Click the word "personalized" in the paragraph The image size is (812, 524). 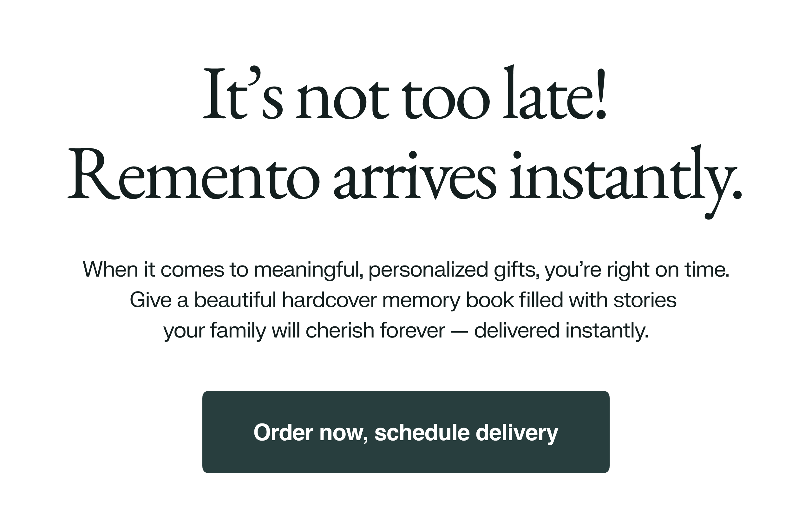pos(428,270)
